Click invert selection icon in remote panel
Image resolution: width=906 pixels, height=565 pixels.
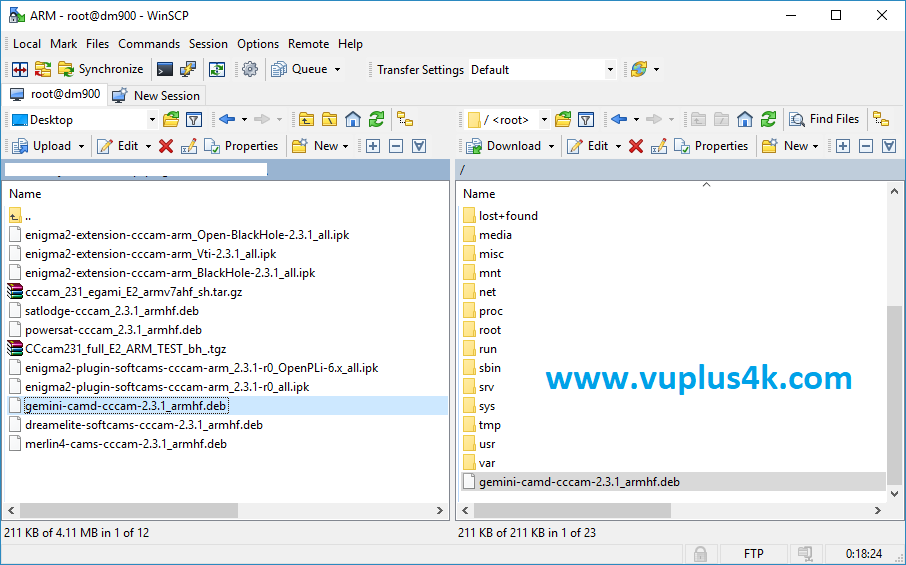click(889, 146)
